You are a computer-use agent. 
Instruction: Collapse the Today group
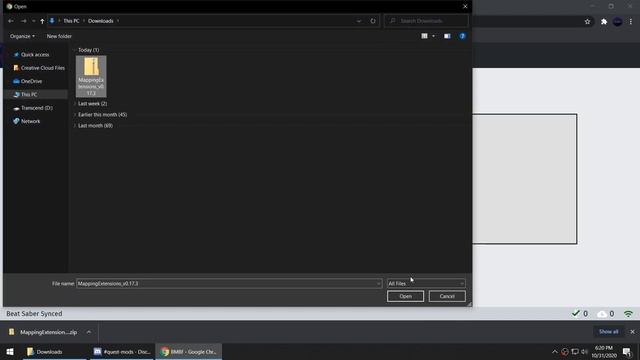pyautogui.click(x=75, y=50)
